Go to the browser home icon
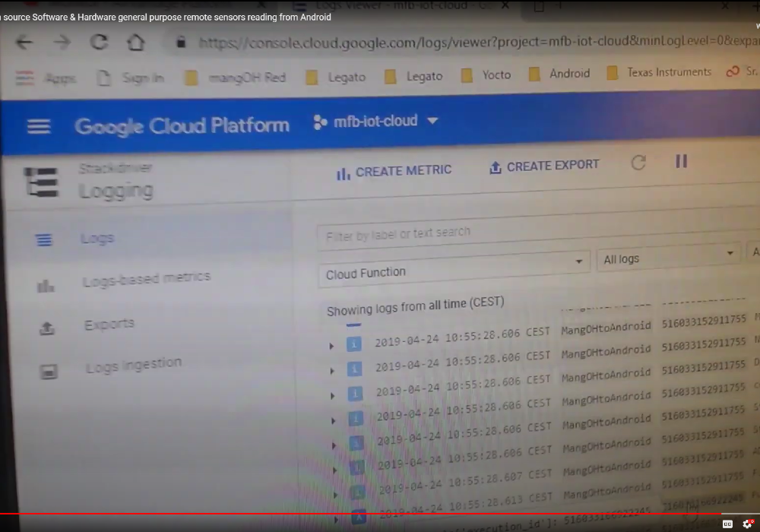The width and height of the screenshot is (760, 532). (135, 43)
